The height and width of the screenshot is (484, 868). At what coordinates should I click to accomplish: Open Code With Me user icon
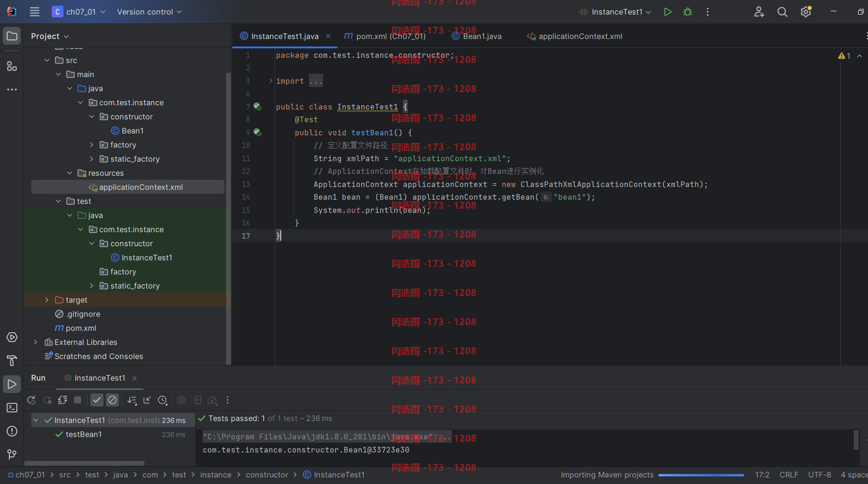pyautogui.click(x=759, y=12)
